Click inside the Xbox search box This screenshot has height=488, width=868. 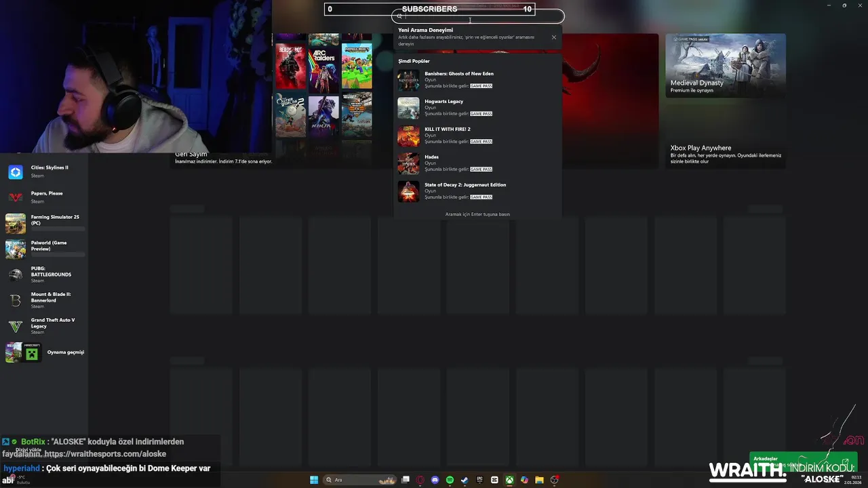point(479,16)
